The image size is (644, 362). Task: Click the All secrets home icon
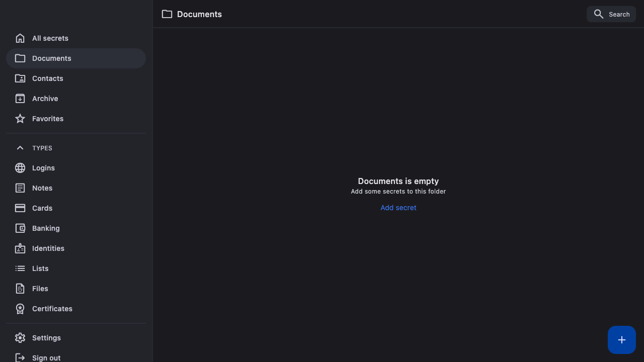[20, 38]
